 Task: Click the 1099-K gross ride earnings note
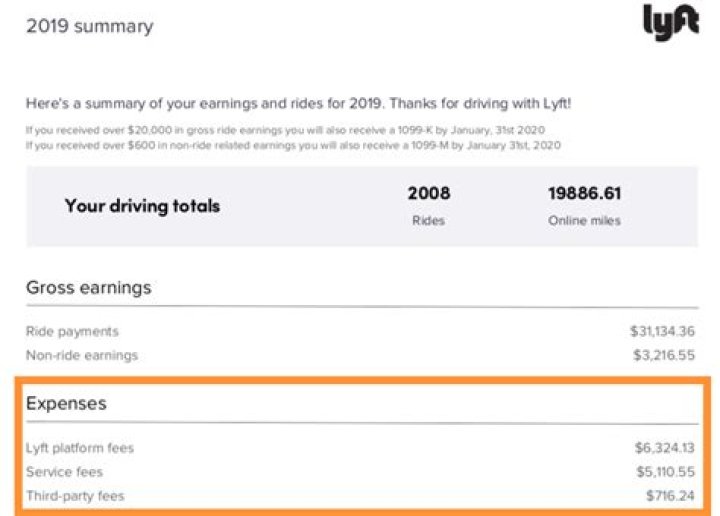point(291,130)
